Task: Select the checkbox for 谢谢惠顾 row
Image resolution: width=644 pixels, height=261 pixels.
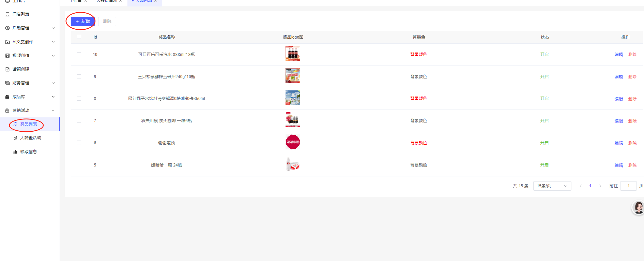Action: [79, 143]
